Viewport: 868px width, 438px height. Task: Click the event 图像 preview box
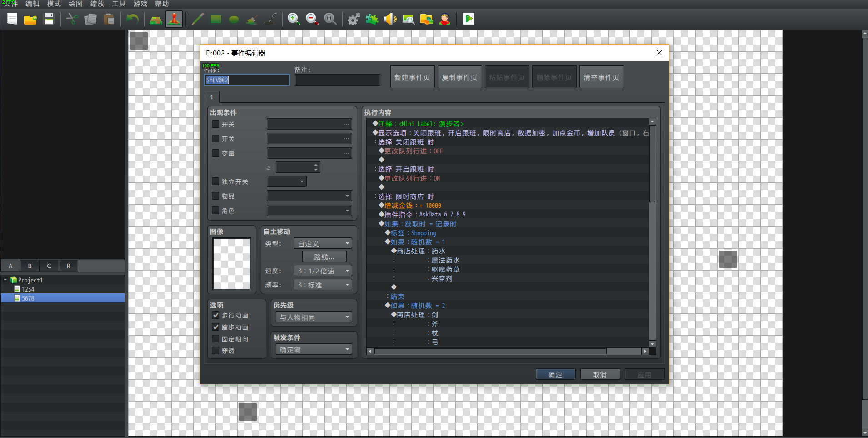(x=232, y=264)
